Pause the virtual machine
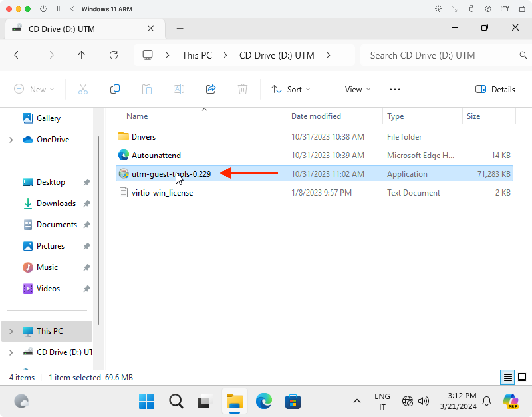 pos(58,9)
